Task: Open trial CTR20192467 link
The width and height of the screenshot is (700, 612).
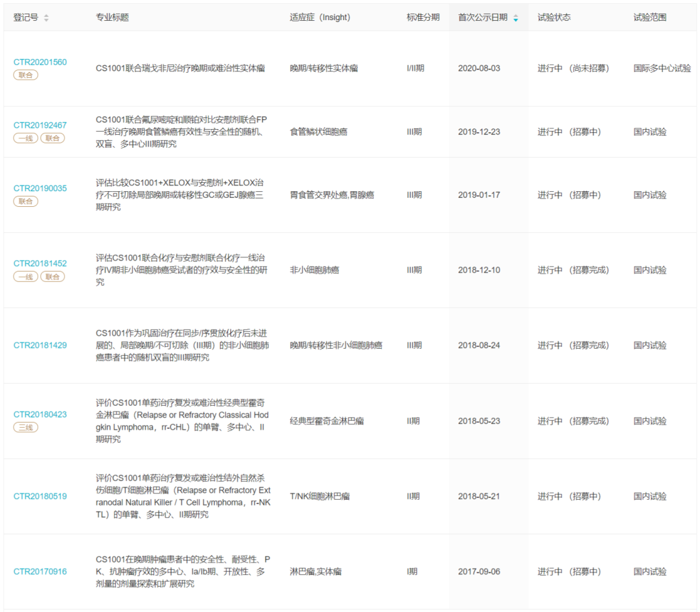Action: point(40,125)
